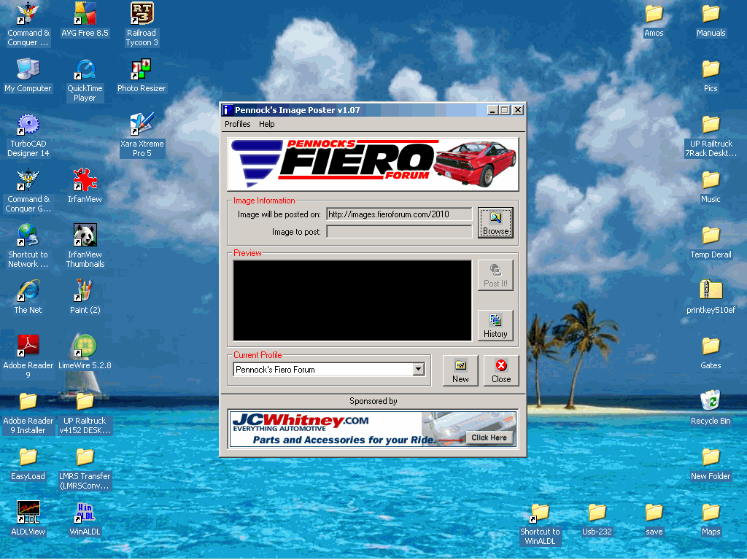Select the IrfanView Thumbnails panda icon
The width and height of the screenshot is (747, 560).
click(85, 246)
